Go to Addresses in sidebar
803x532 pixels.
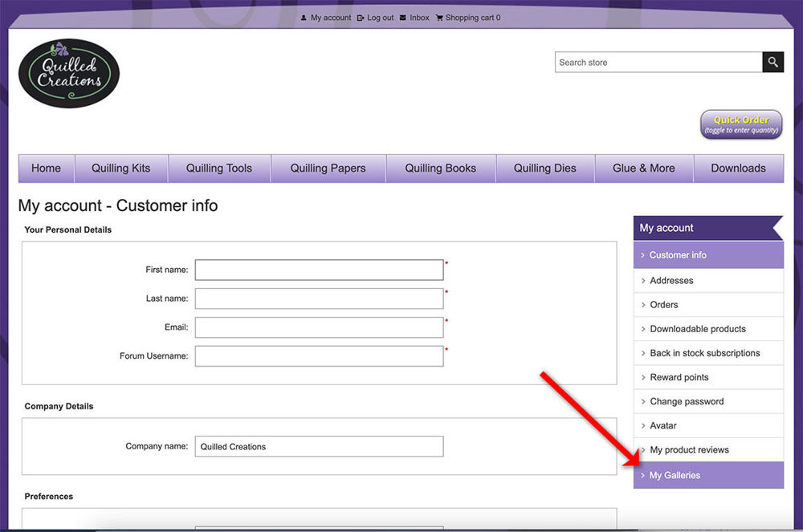point(708,280)
